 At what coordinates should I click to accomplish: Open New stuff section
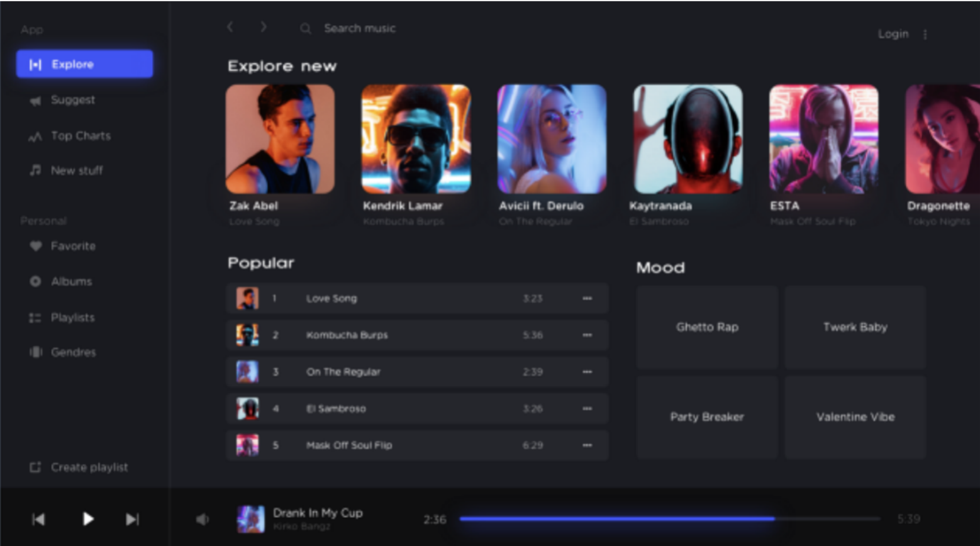[x=77, y=170]
